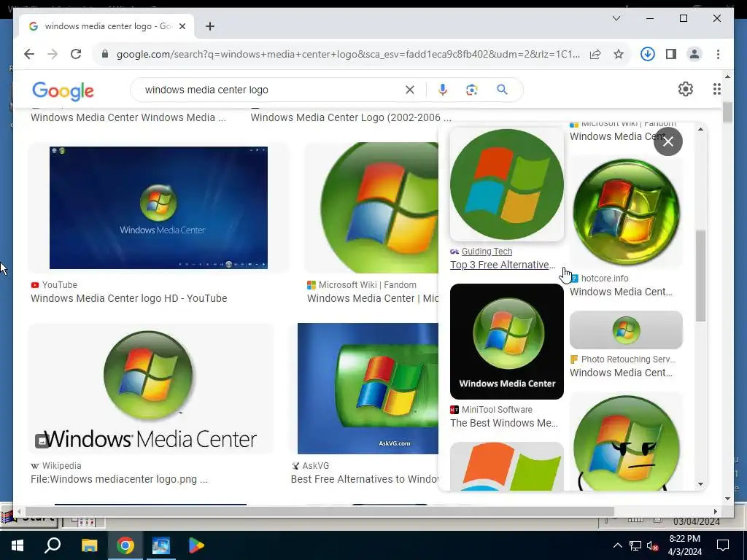
Task: Open network tray icon
Action: [x=635, y=545]
